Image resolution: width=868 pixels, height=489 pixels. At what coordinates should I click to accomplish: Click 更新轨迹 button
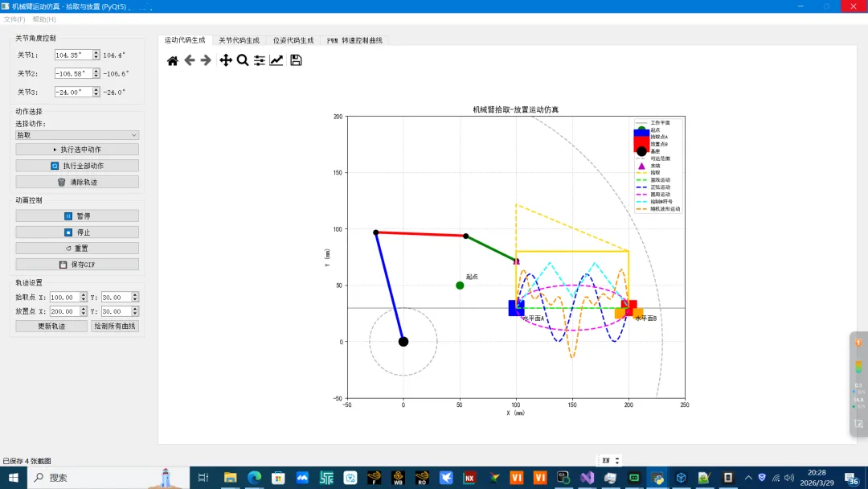51,327
